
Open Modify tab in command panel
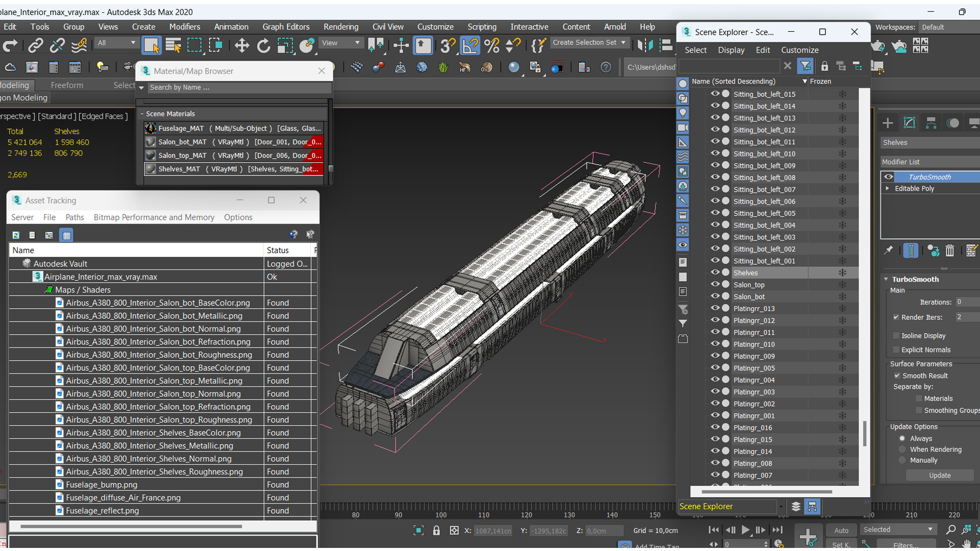[x=910, y=123]
